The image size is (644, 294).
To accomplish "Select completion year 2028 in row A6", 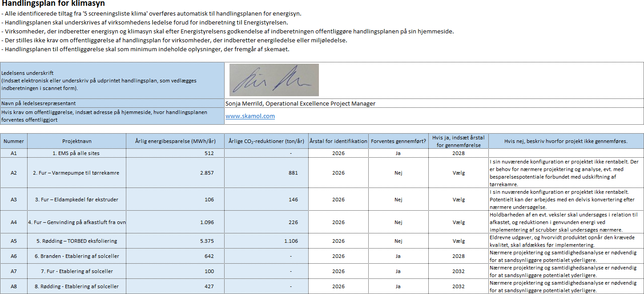I will coord(459,256).
